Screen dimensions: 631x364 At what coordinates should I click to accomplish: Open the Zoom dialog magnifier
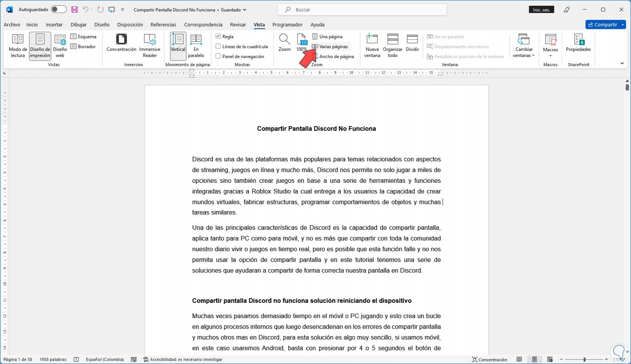(x=285, y=43)
